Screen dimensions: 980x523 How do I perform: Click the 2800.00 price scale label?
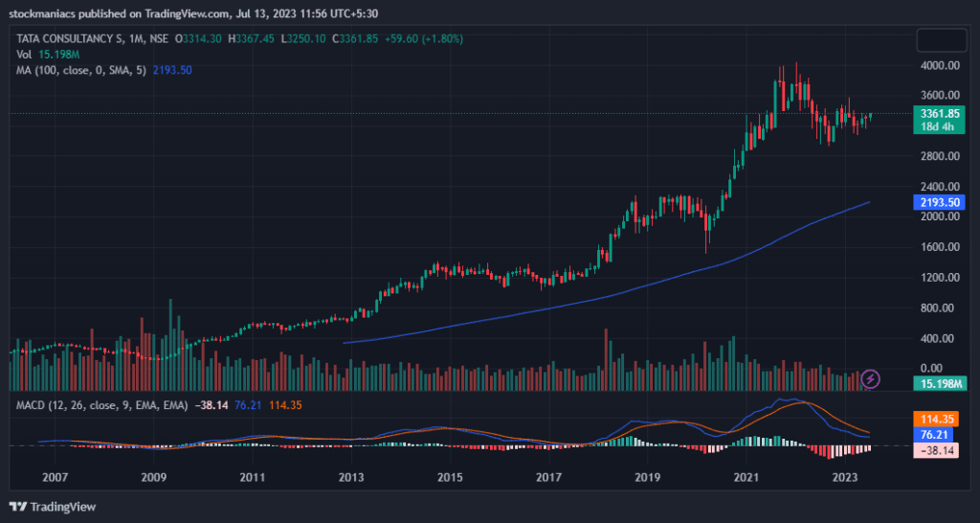coord(941,156)
